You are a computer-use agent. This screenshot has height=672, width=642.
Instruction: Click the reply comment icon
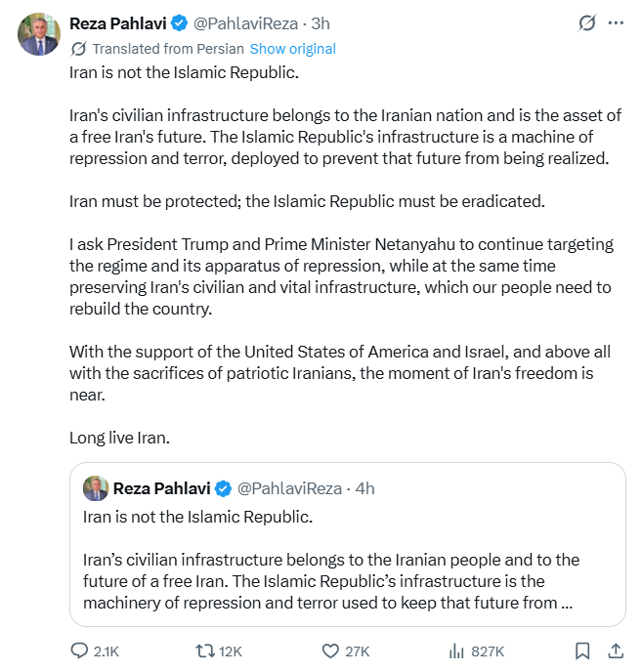(x=80, y=651)
